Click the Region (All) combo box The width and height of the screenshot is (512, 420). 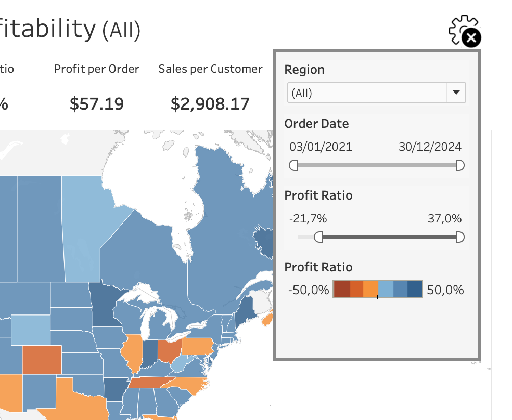pyautogui.click(x=367, y=93)
